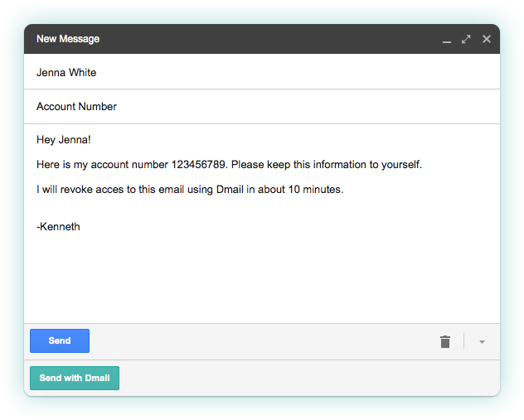The width and height of the screenshot is (524, 420).
Task: Click "Please keep this information to yourself" sentence
Action: coord(327,165)
